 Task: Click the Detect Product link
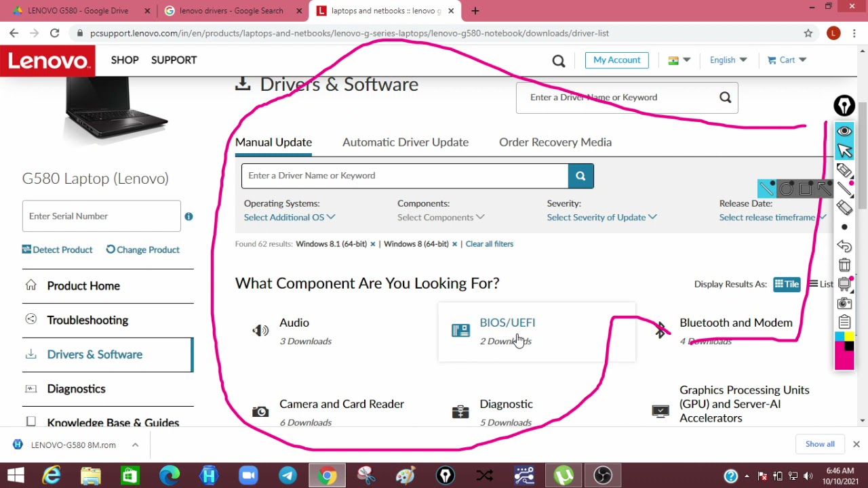pyautogui.click(x=57, y=250)
